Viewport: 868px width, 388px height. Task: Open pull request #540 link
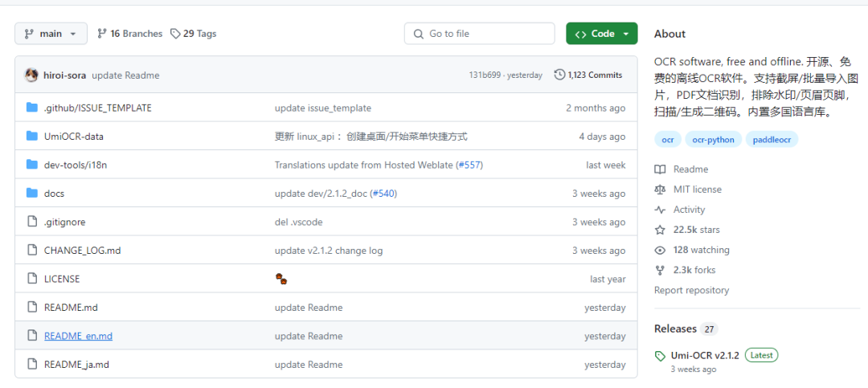point(383,194)
